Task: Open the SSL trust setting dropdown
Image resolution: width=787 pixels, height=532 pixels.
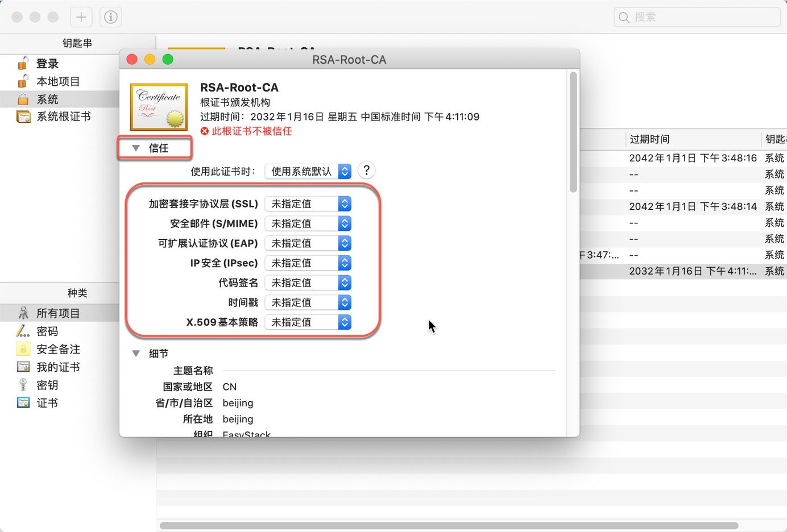Action: point(308,204)
